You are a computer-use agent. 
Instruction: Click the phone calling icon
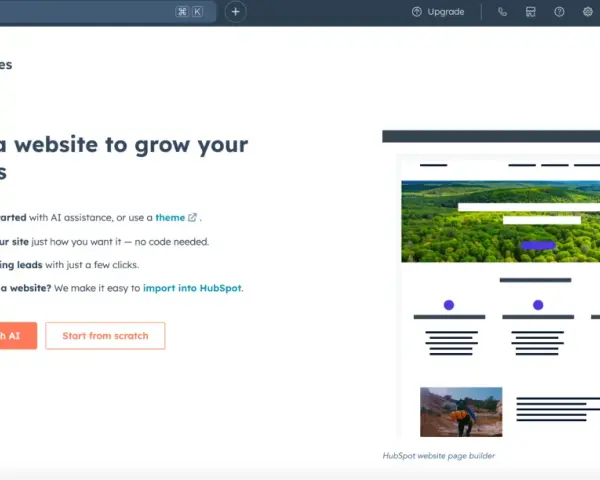coord(502,12)
